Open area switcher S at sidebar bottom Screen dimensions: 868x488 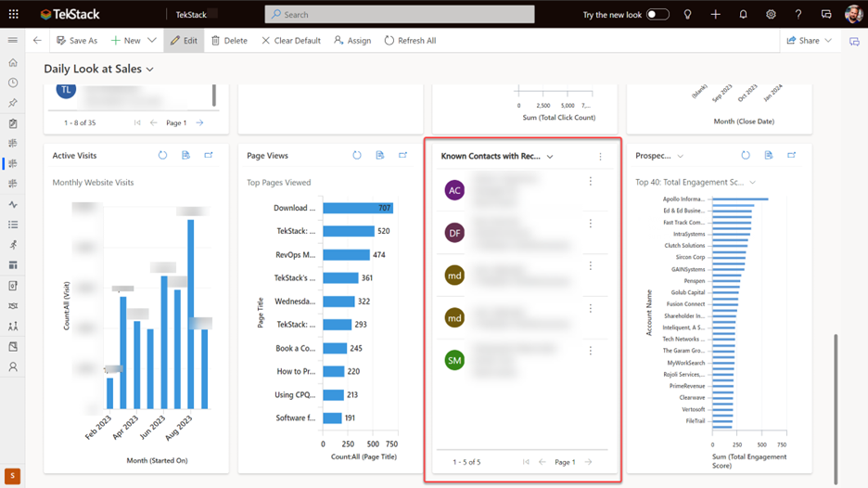click(x=12, y=476)
